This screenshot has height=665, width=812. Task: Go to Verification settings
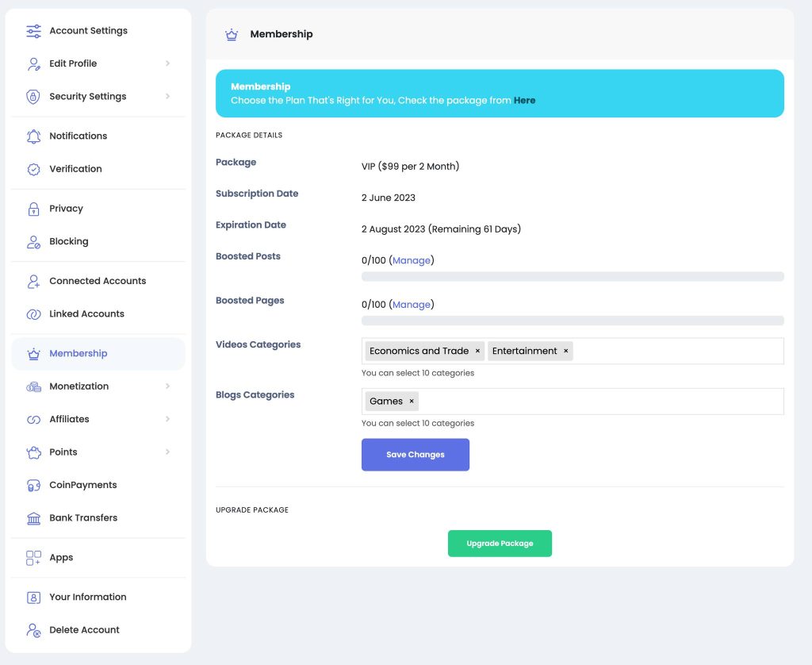98,169
